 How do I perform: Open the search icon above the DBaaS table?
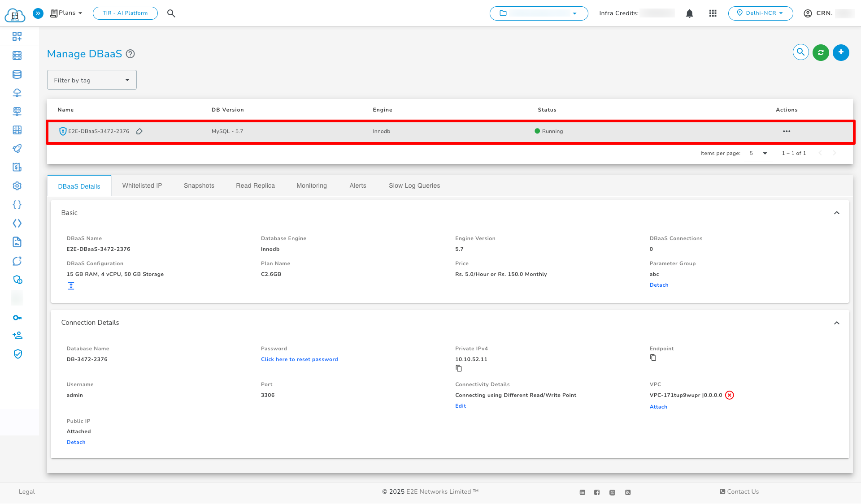pos(800,52)
